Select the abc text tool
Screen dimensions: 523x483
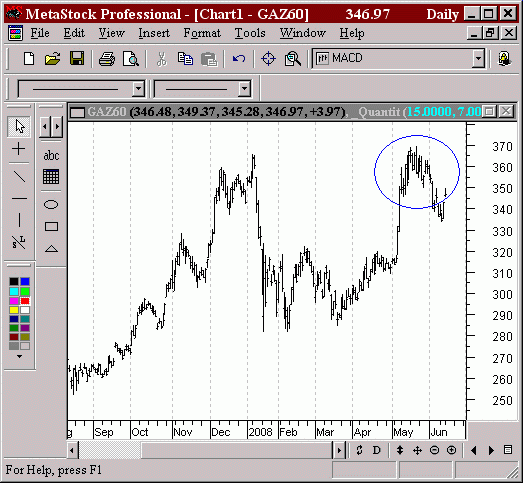[51, 155]
